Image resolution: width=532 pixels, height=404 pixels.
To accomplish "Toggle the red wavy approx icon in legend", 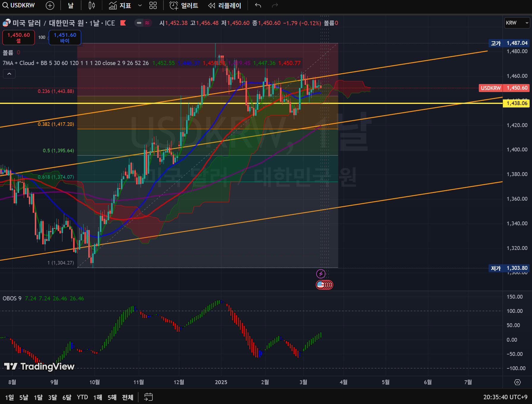I will click(x=147, y=23).
